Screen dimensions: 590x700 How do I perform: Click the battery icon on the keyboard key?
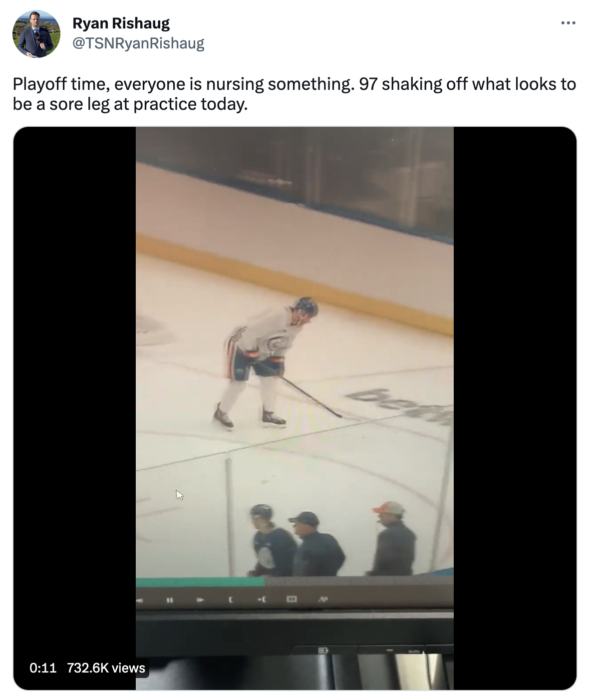coord(322,651)
